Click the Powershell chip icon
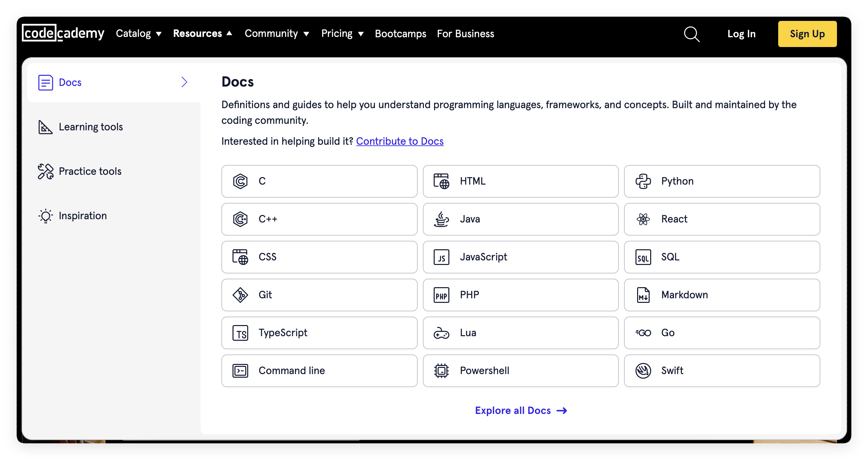The height and width of the screenshot is (460, 868). 441,371
